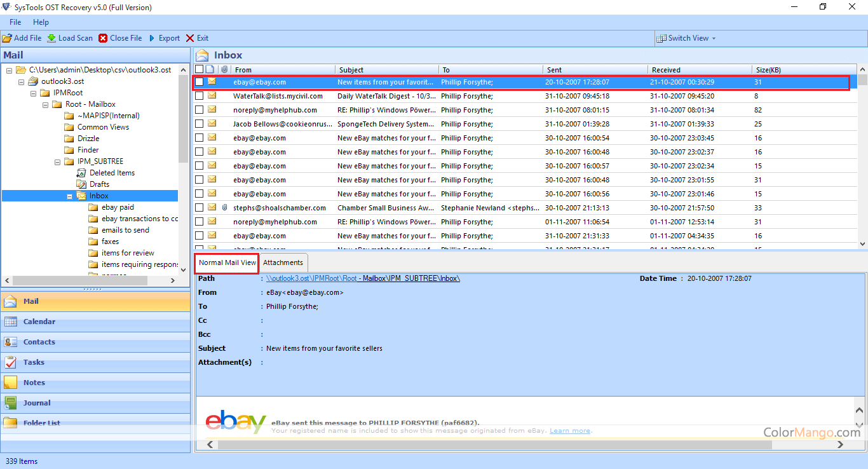868x469 pixels.
Task: Check the box for stephs@shoalschamber.com email
Action: tap(200, 208)
